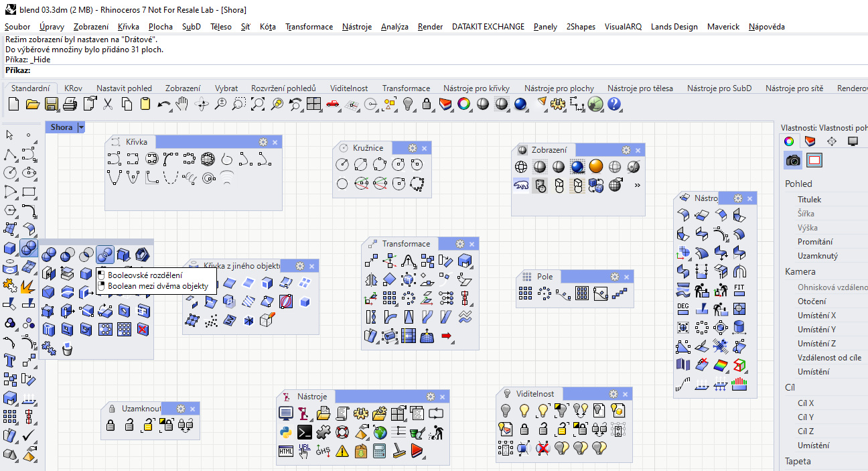This screenshot has height=471, width=868.
Task: Switch to the Viditelnost toolbar tab
Action: tap(348, 88)
